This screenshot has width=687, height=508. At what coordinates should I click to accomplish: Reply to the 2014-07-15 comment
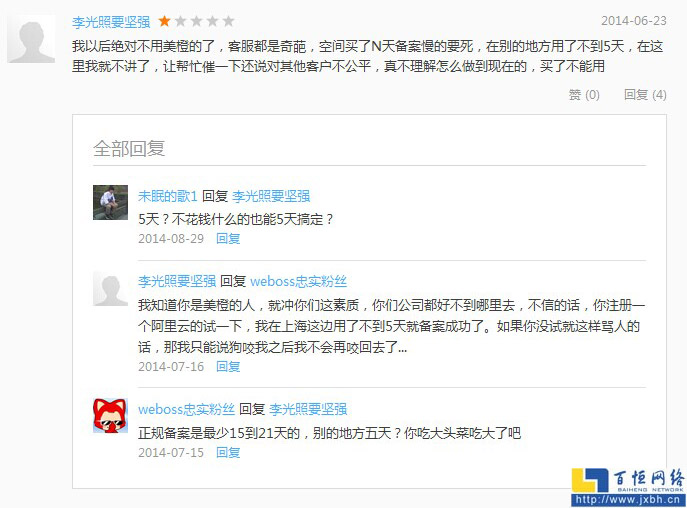228,452
